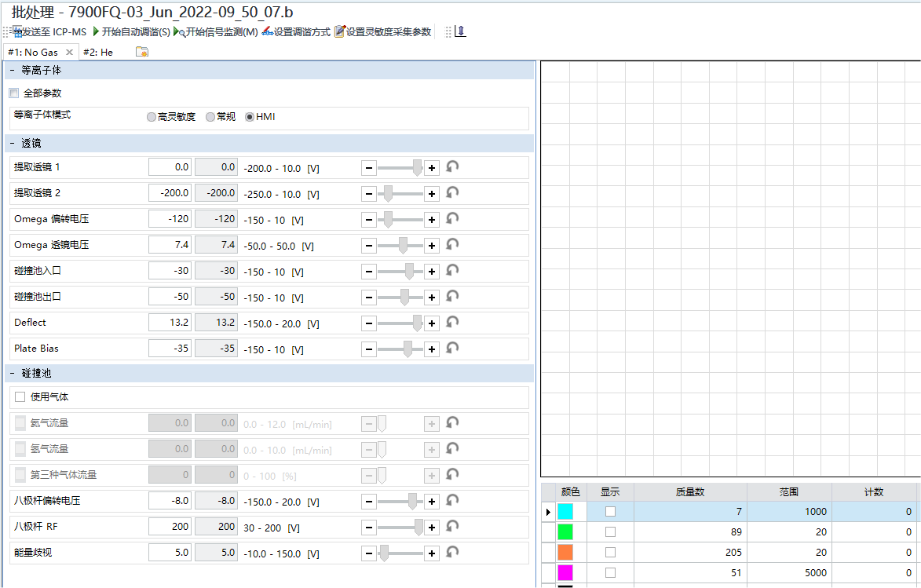The height and width of the screenshot is (588, 921).
Task: Tick the 显示 checkbox for mass 89
Action: (x=610, y=532)
